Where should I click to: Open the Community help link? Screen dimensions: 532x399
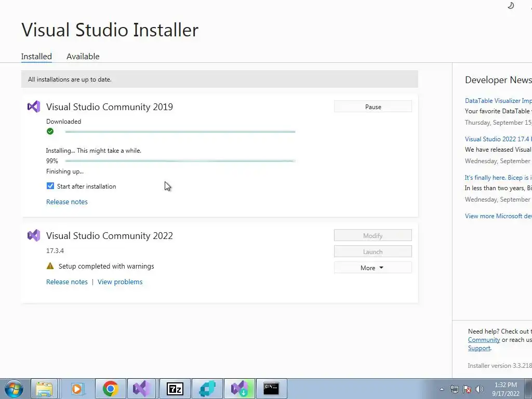coord(484,340)
